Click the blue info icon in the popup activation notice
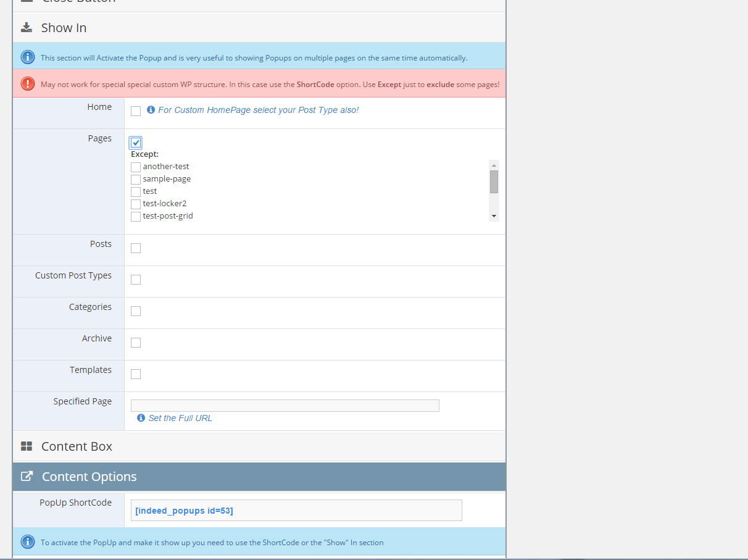This screenshot has height=560, width=748. click(x=28, y=57)
